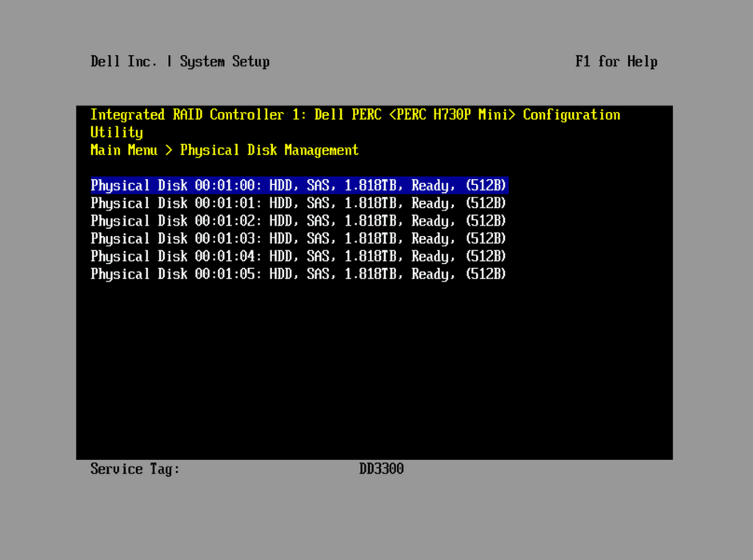Image resolution: width=753 pixels, height=560 pixels.
Task: Open the Physical Disk 00:01:04 entry
Action: coord(298,256)
